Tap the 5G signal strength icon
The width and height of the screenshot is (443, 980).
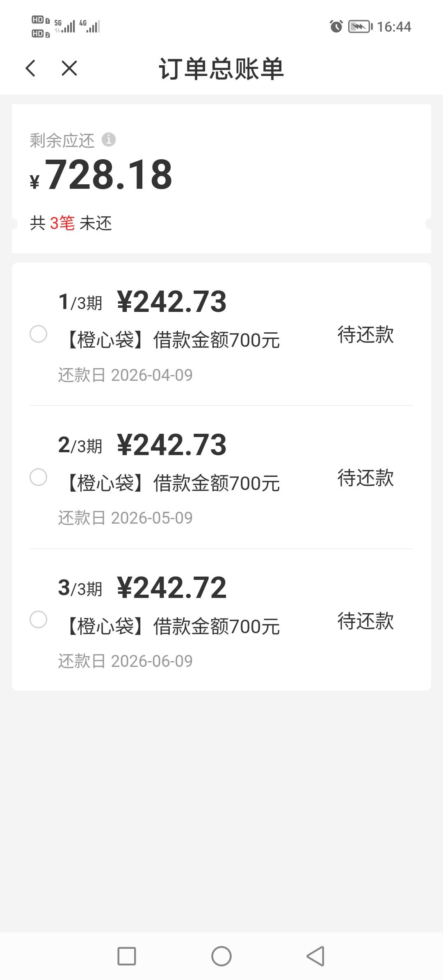point(66,26)
